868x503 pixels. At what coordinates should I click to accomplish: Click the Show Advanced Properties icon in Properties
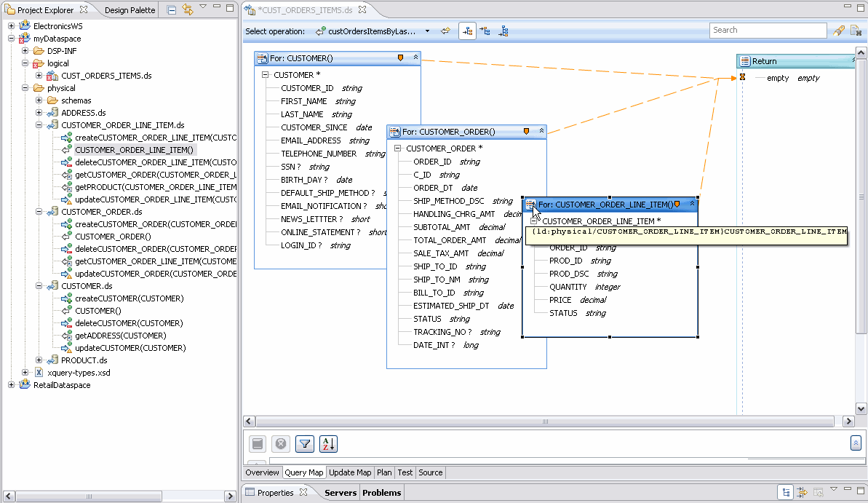click(802, 492)
